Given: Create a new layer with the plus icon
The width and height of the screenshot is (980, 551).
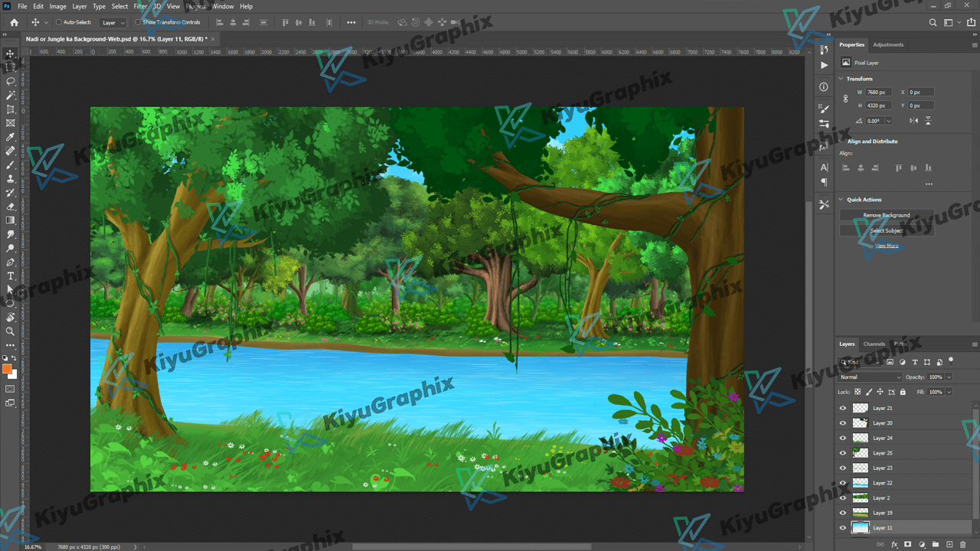Looking at the screenshot, I should 949,544.
